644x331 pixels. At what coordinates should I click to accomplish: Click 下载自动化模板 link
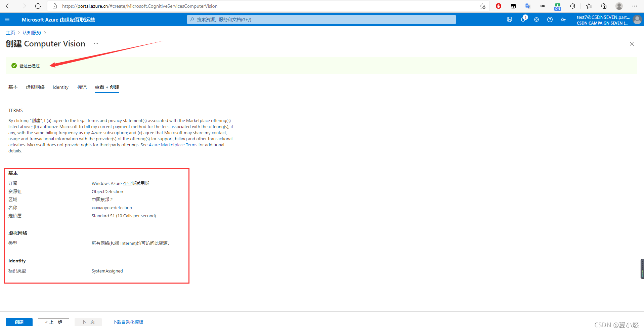(128, 322)
